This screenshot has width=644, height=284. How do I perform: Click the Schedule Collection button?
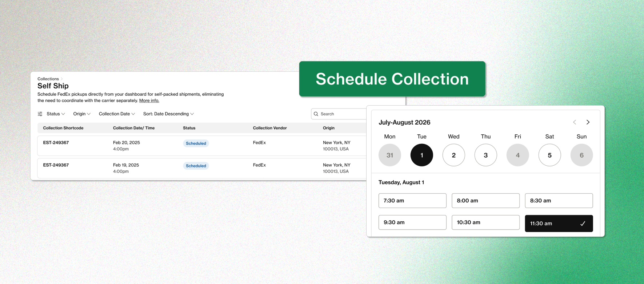coord(392,79)
